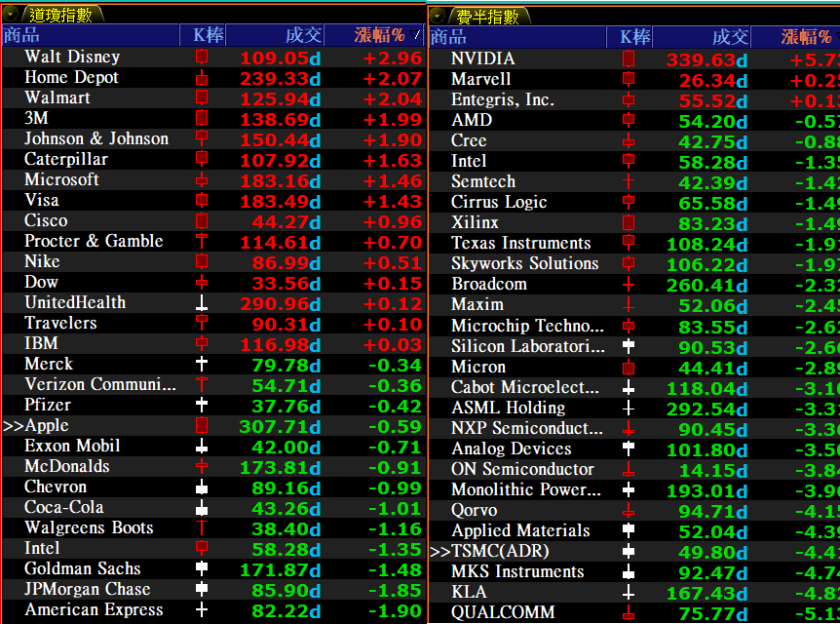Select the KLA stock name

[469, 592]
